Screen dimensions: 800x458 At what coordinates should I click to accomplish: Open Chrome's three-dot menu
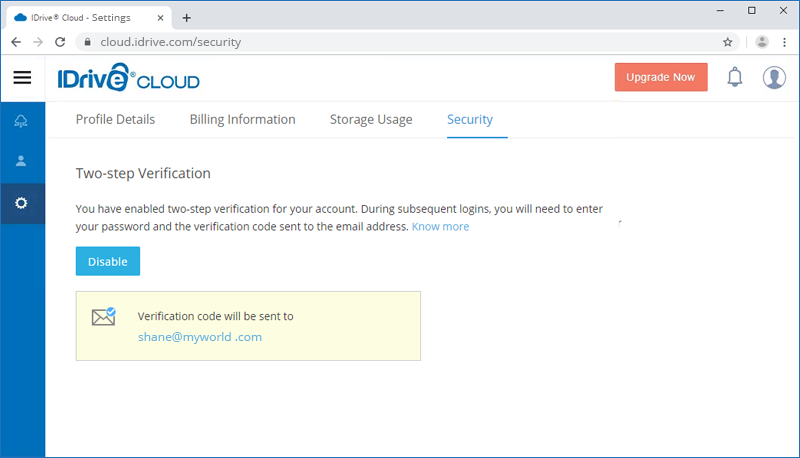[x=785, y=42]
